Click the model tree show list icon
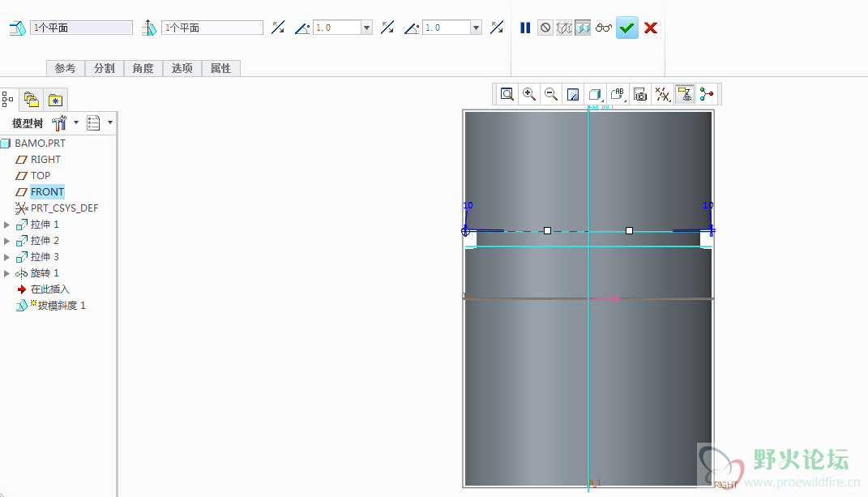The width and height of the screenshot is (868, 497). click(93, 123)
